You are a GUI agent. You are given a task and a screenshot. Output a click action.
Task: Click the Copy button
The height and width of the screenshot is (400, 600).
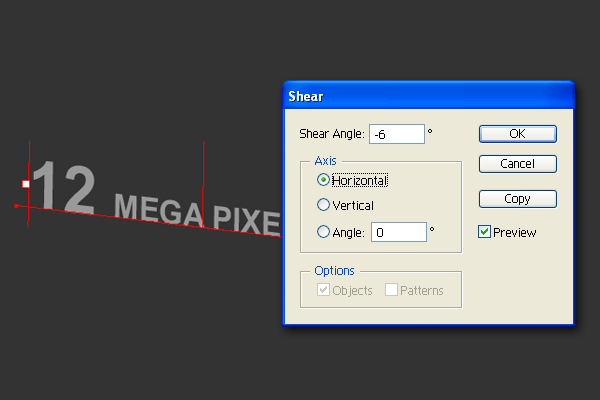[x=518, y=199]
